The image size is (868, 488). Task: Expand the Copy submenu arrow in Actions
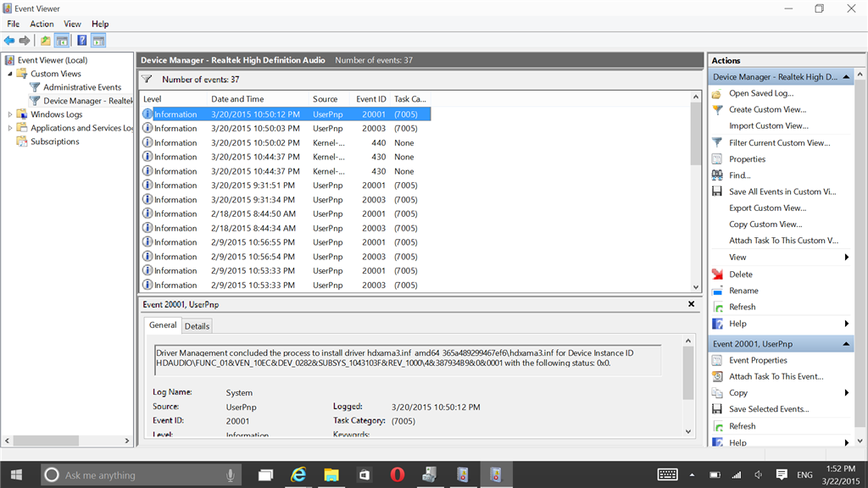[x=847, y=393]
